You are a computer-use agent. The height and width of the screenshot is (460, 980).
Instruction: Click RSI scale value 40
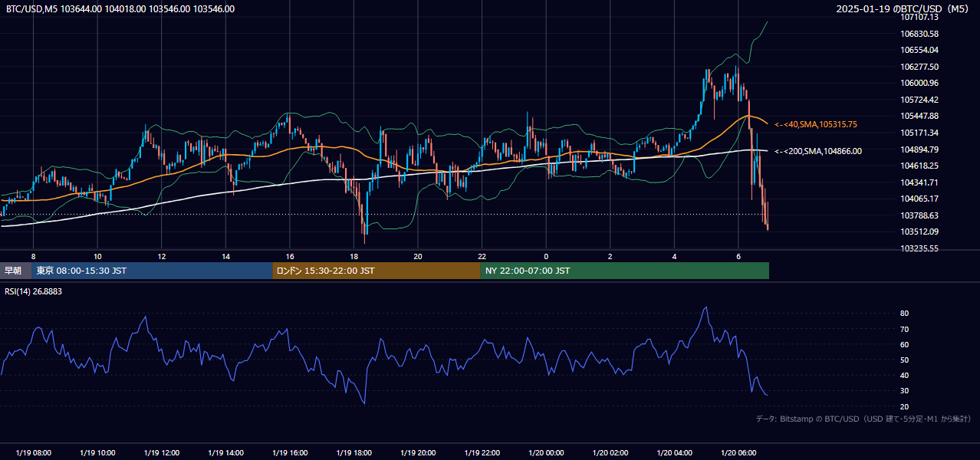(904, 375)
